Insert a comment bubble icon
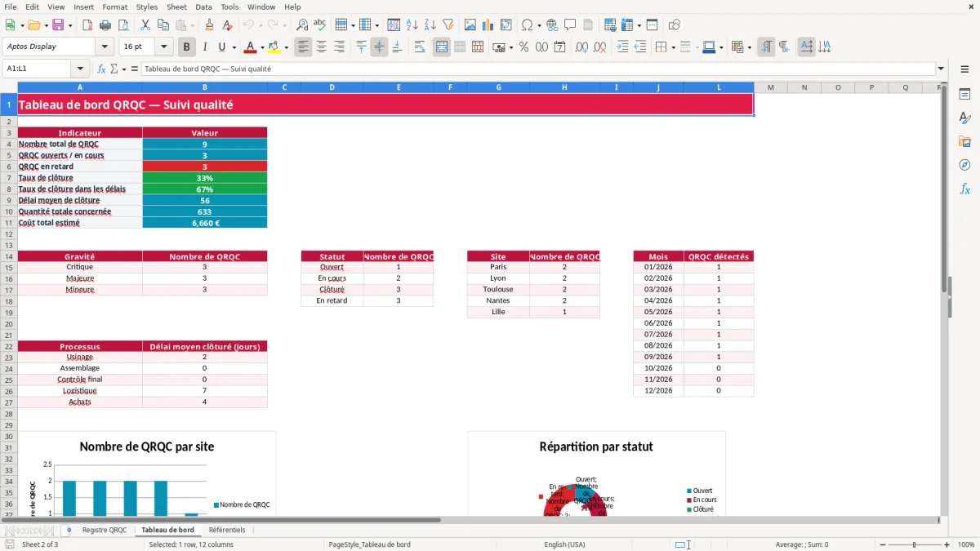The image size is (980, 551). coord(570,25)
